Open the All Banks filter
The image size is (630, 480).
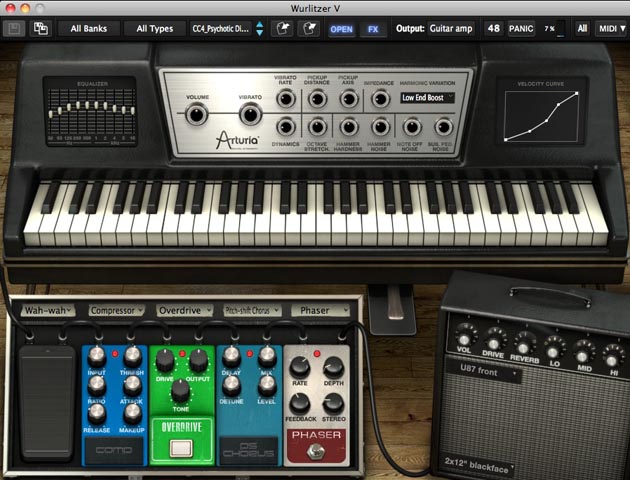click(x=89, y=29)
